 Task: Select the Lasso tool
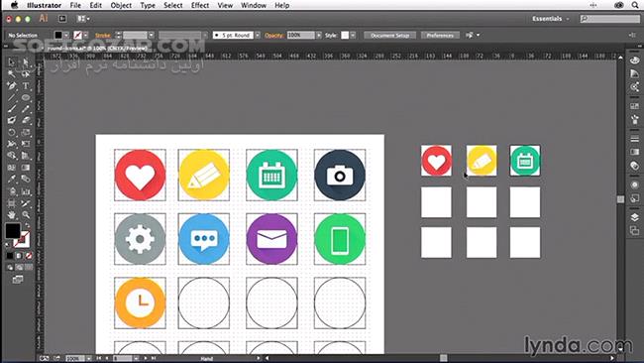pos(26,74)
